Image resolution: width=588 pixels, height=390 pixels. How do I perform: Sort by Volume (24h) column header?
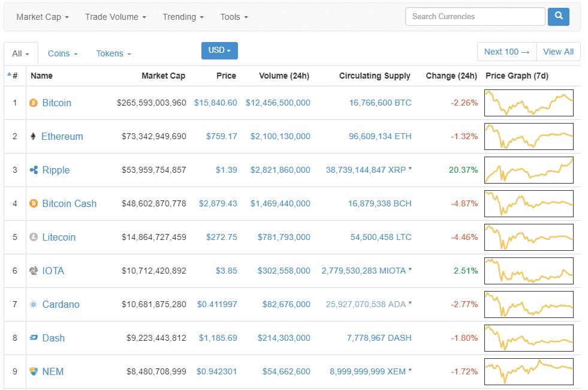(x=284, y=76)
